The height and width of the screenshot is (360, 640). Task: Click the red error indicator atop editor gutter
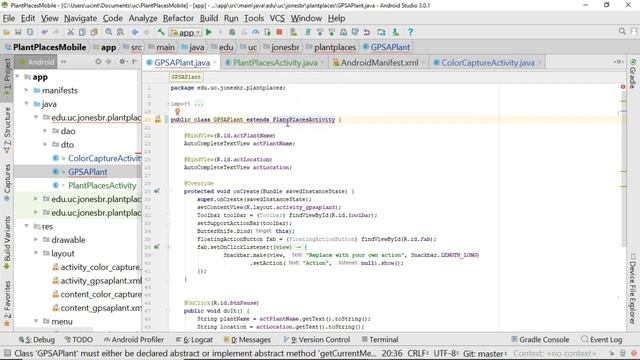[623, 87]
